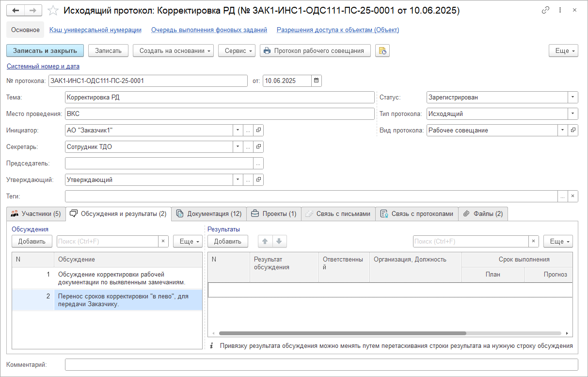This screenshot has width=588, height=377.
Task: Click into the Комментарий input field
Action: (321, 365)
